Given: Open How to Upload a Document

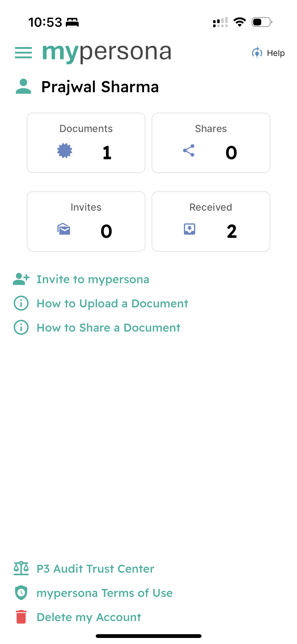Looking at the screenshot, I should click(x=112, y=304).
